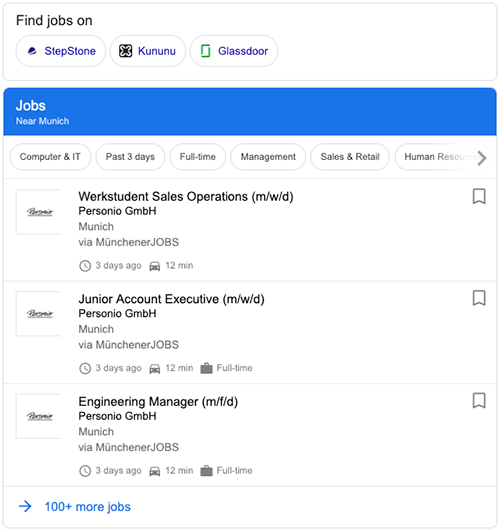Open Junior Account Executive (m/w/d) listing
This screenshot has width=500, height=531.
coord(171,299)
